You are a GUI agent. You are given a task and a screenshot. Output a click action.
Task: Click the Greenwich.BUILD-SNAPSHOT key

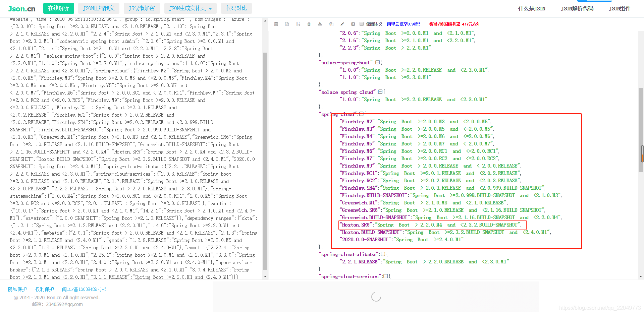[375, 217]
